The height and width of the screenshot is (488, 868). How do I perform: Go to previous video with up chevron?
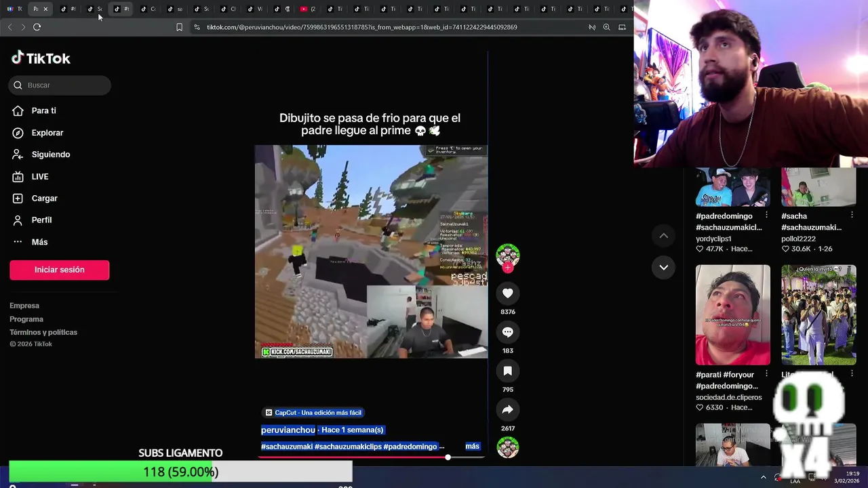[664, 236]
